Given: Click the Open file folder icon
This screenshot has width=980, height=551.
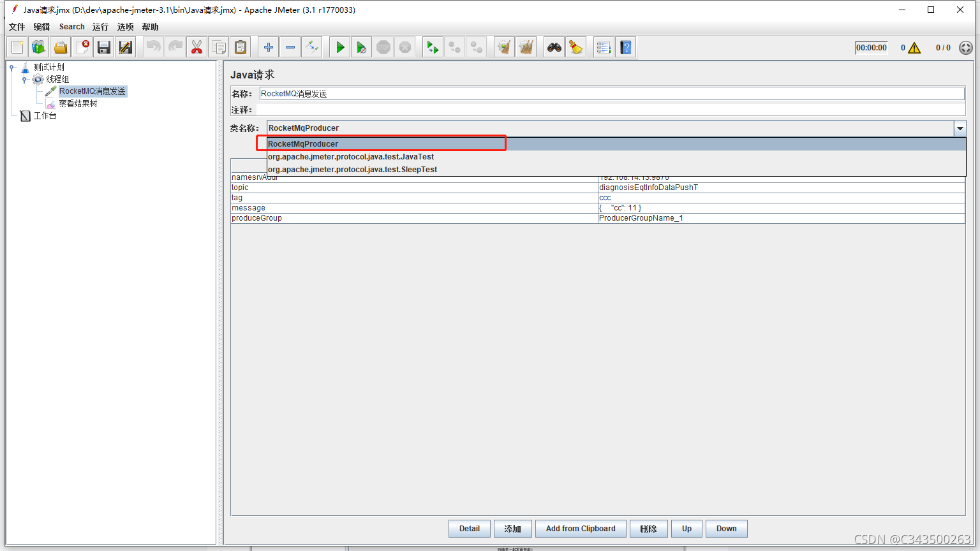Looking at the screenshot, I should click(x=61, y=47).
